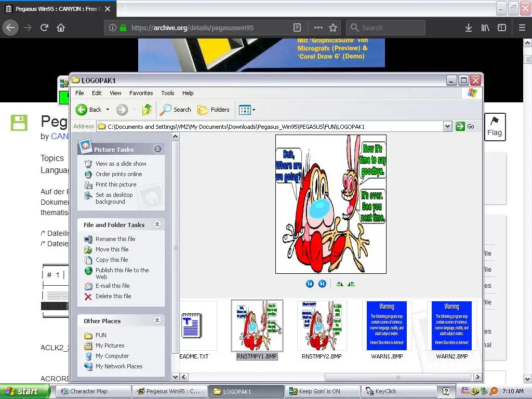Rotate picture clockwise
532x399 pixels.
(339, 284)
